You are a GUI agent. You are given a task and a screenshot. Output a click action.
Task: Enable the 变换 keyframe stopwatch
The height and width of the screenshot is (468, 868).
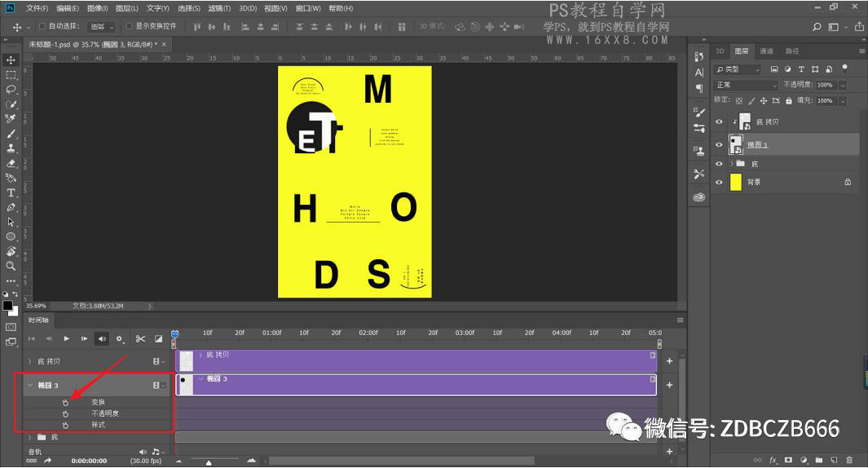click(x=65, y=403)
